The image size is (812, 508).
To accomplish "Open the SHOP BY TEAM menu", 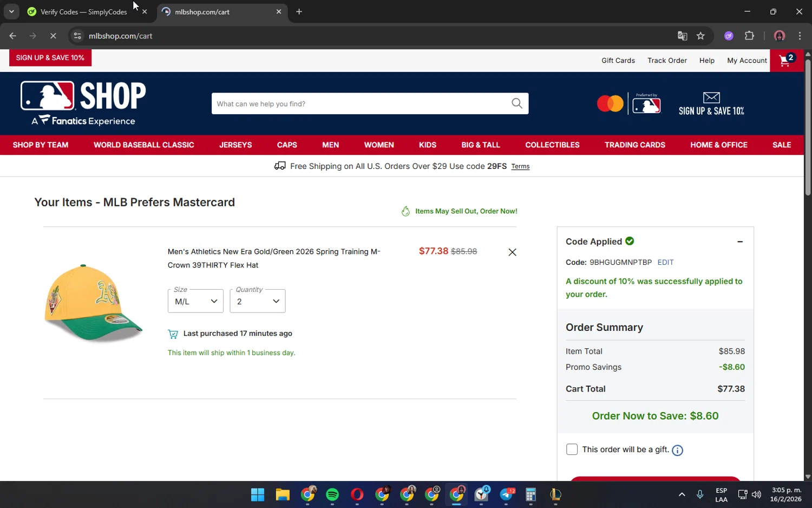I will click(41, 145).
